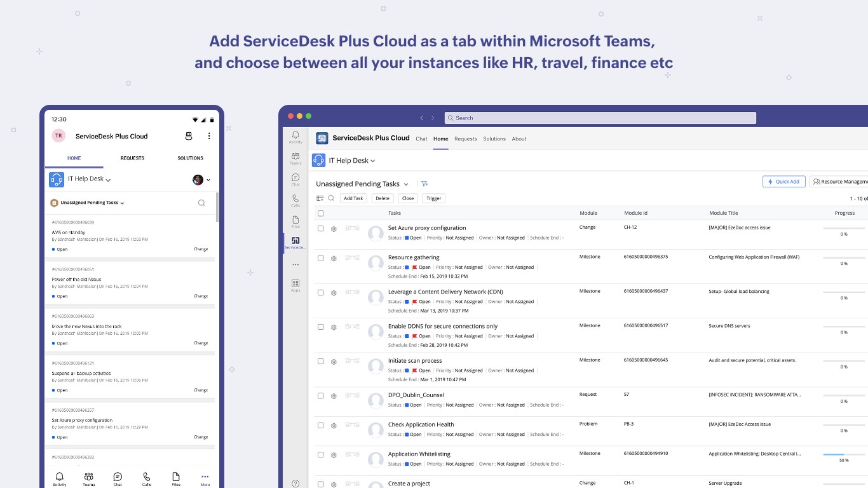The image size is (868, 488).
Task: Expand the mobile user avatar dropdown
Action: tap(201, 180)
